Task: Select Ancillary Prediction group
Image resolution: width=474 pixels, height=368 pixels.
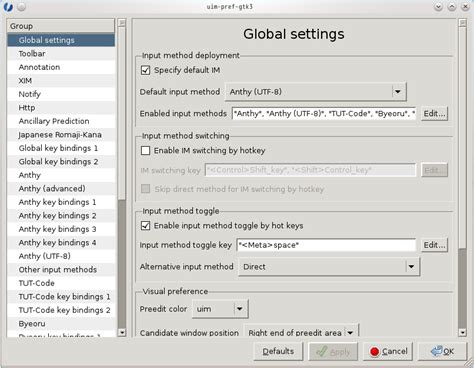Action: [61, 121]
